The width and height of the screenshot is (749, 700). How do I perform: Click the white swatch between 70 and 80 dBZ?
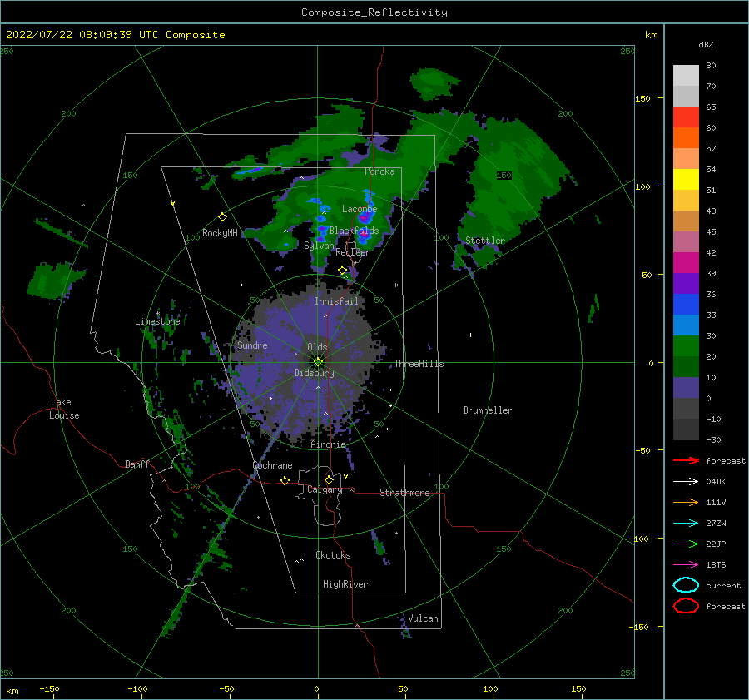coord(686,75)
